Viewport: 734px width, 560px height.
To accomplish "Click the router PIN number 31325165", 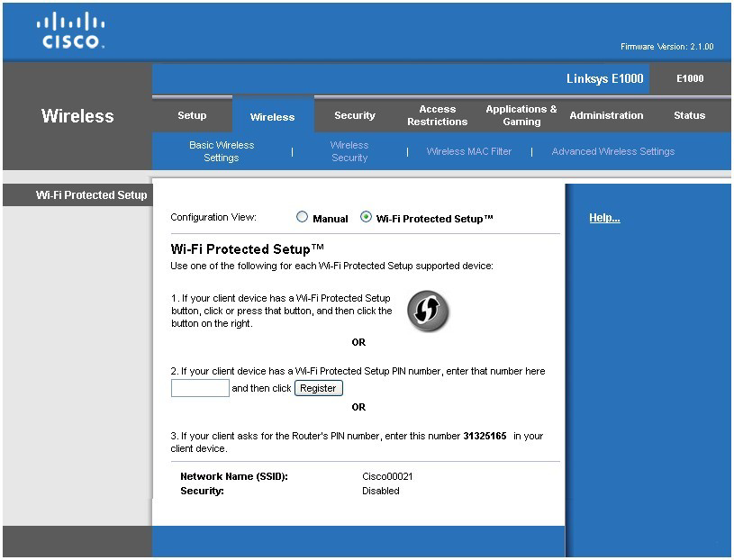I will 485,436.
